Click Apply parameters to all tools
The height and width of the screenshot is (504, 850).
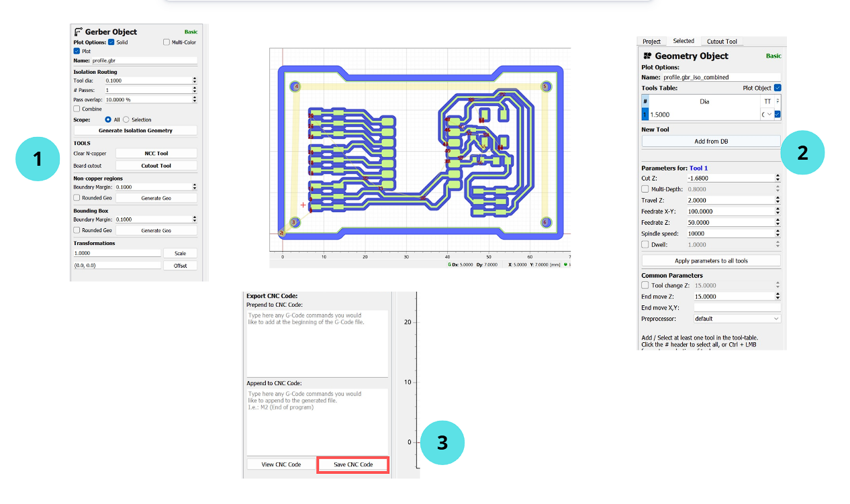[711, 260]
